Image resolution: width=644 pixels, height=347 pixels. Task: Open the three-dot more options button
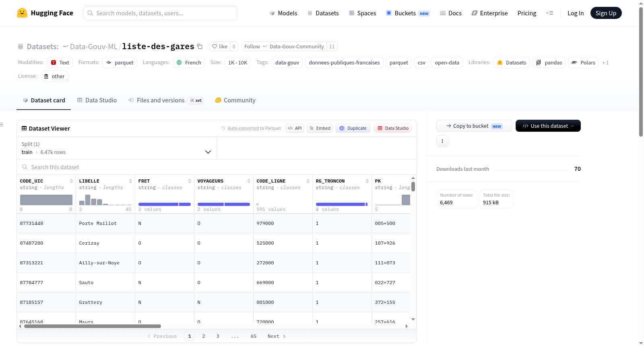point(442,141)
